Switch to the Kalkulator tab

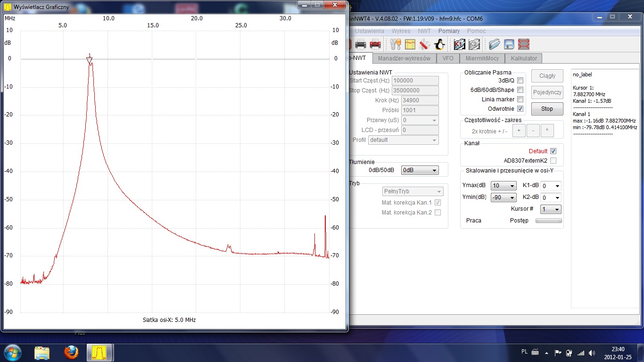click(524, 58)
